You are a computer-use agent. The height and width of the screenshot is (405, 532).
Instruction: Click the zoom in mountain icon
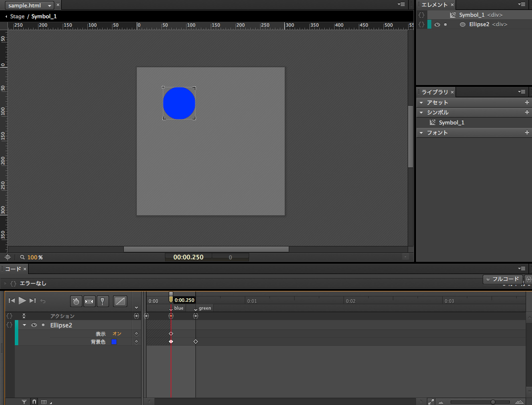click(519, 402)
